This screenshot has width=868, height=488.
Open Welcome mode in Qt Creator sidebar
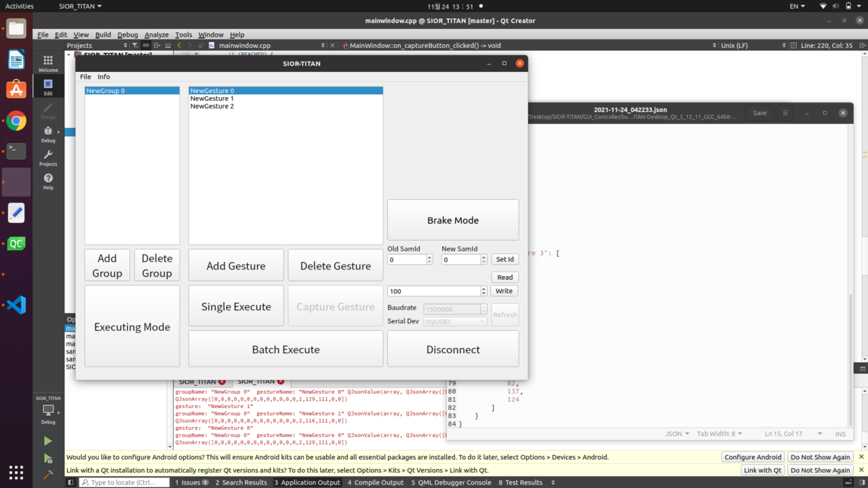[48, 64]
